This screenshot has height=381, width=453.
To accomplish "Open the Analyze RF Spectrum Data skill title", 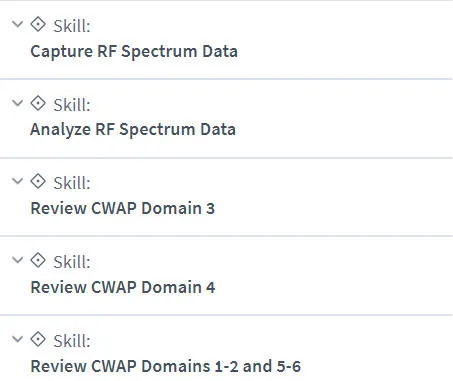I will [133, 130].
